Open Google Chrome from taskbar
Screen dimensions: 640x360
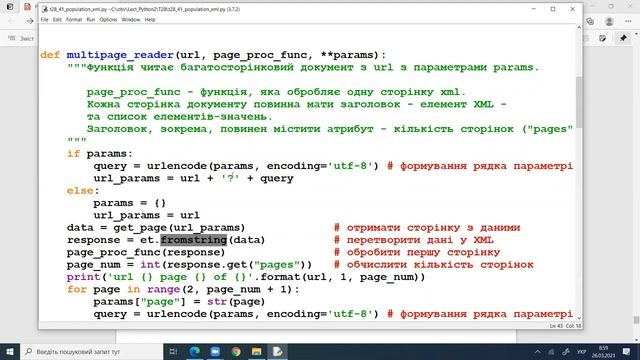[236, 351]
